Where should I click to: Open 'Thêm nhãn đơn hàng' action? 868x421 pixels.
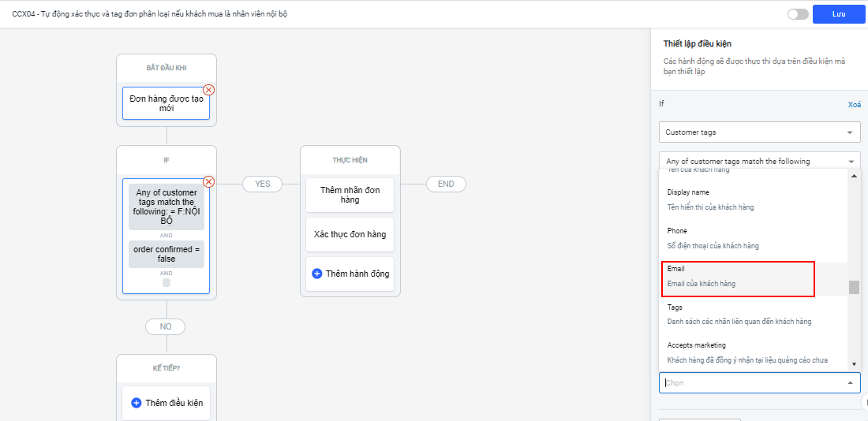(x=350, y=195)
